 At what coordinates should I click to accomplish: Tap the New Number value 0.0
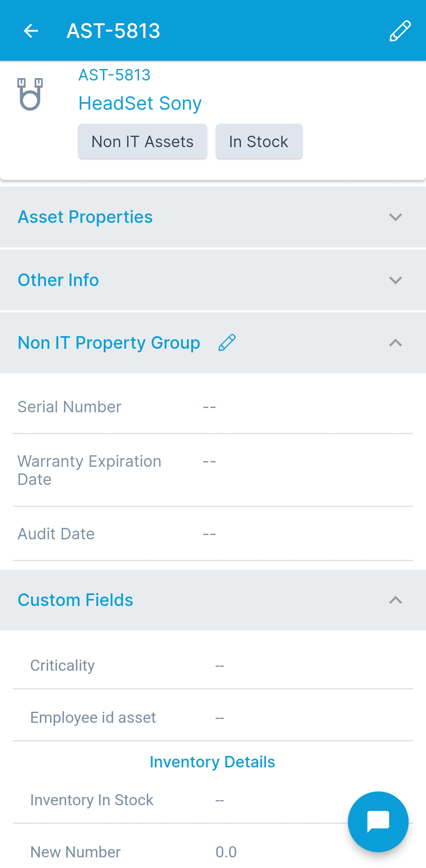pos(226,852)
